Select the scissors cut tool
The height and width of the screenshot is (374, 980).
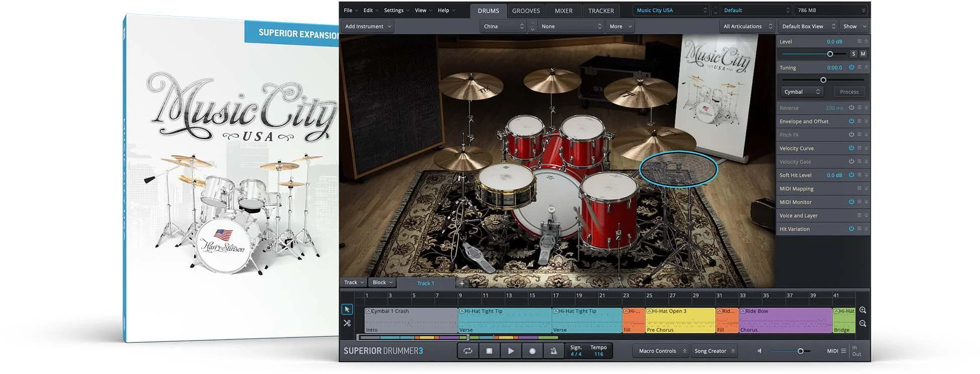[347, 323]
